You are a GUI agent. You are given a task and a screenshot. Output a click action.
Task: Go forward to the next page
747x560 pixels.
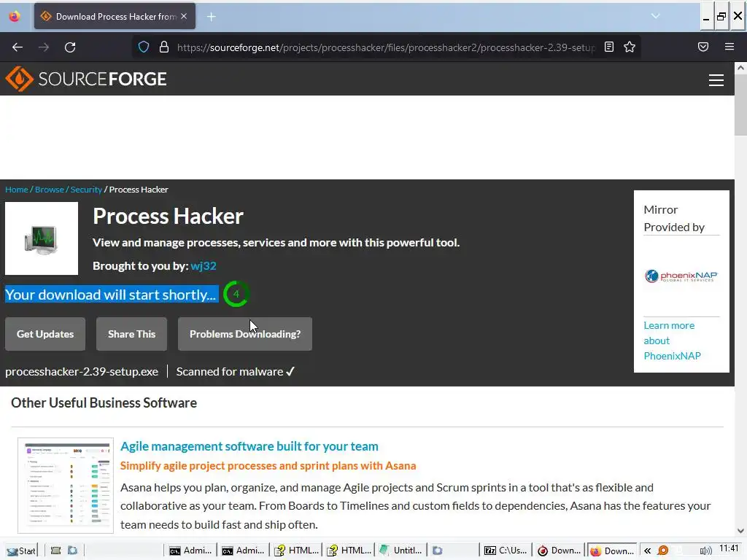coord(44,47)
